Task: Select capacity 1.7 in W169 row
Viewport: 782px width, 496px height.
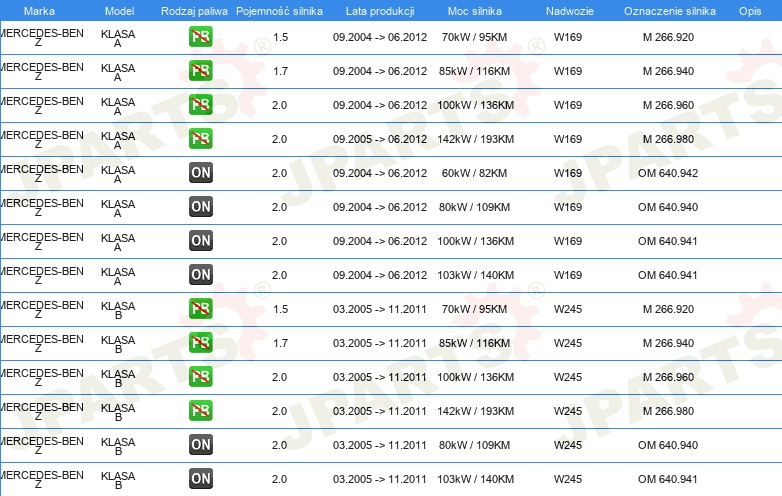Action: [x=280, y=71]
